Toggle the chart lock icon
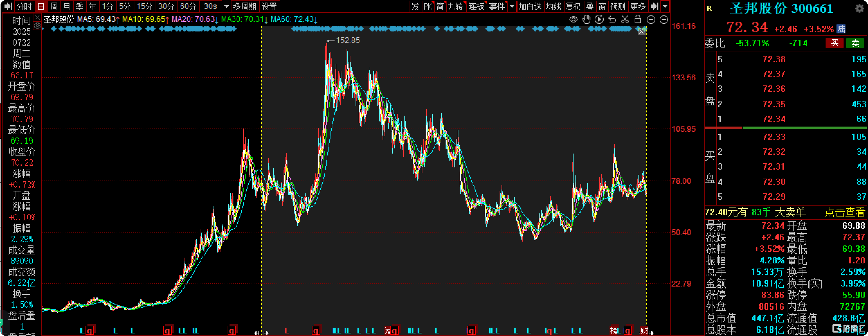 [637, 19]
